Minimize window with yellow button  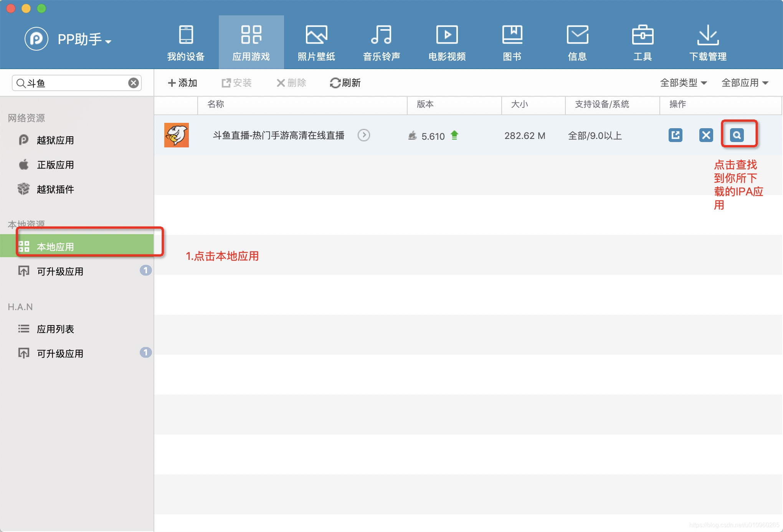coord(26,8)
